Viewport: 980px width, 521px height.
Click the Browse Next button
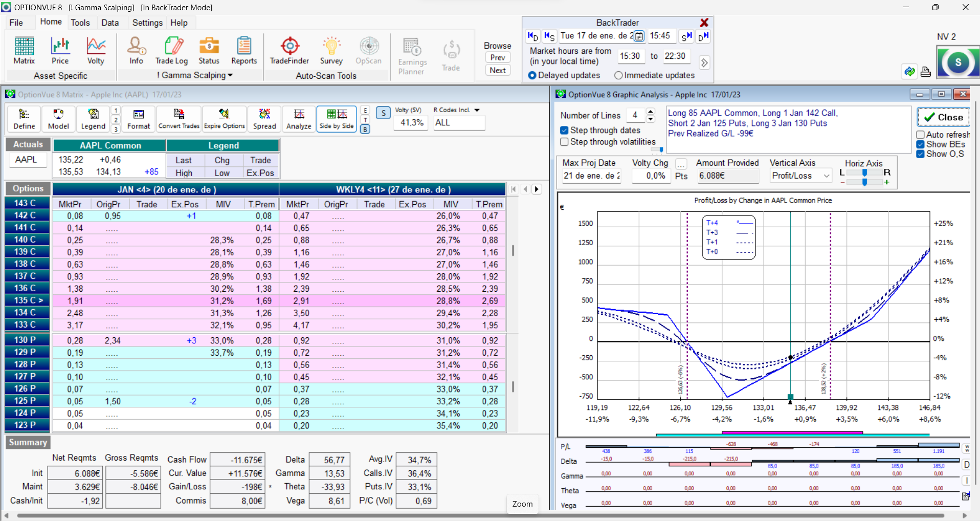498,71
